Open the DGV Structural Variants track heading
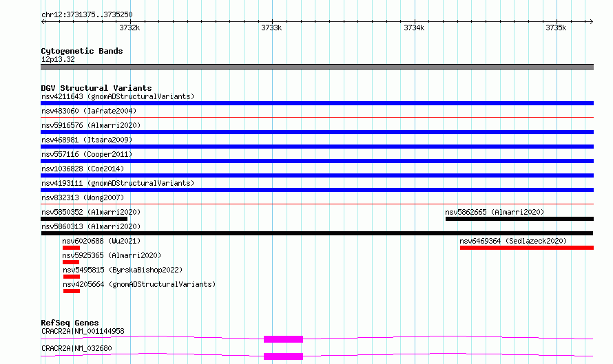 [96, 88]
